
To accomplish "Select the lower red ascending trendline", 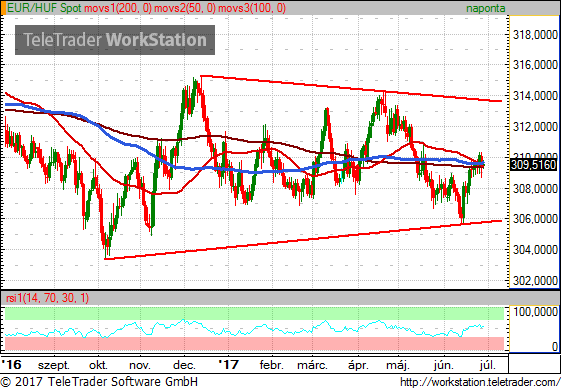I will point(303,240).
